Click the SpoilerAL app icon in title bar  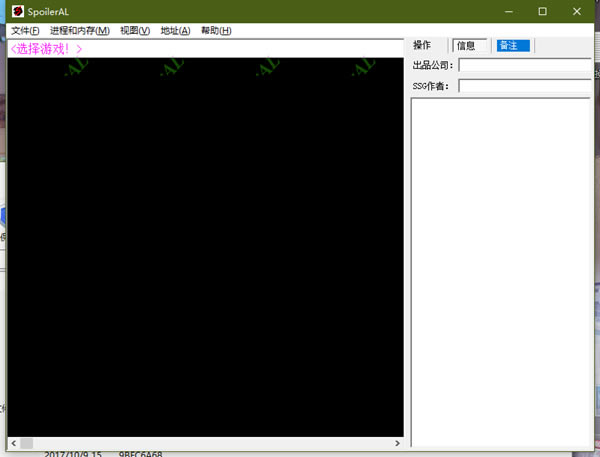pos(18,11)
